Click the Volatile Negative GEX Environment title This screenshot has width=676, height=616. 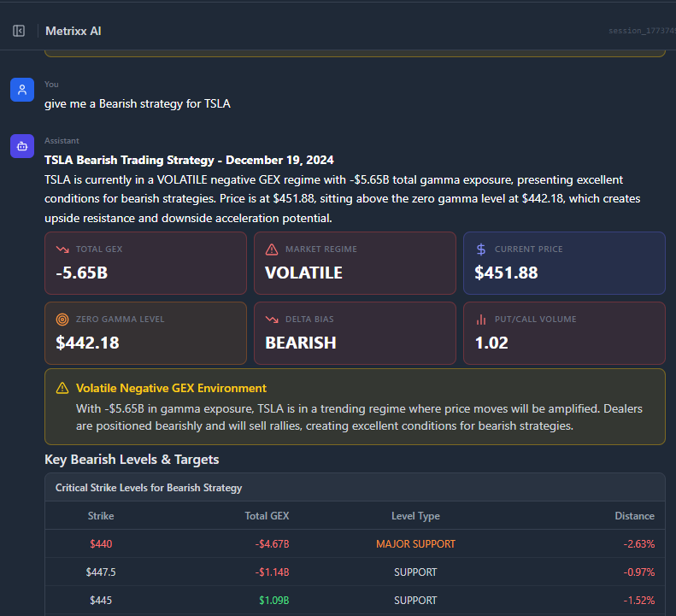pyautogui.click(x=171, y=389)
